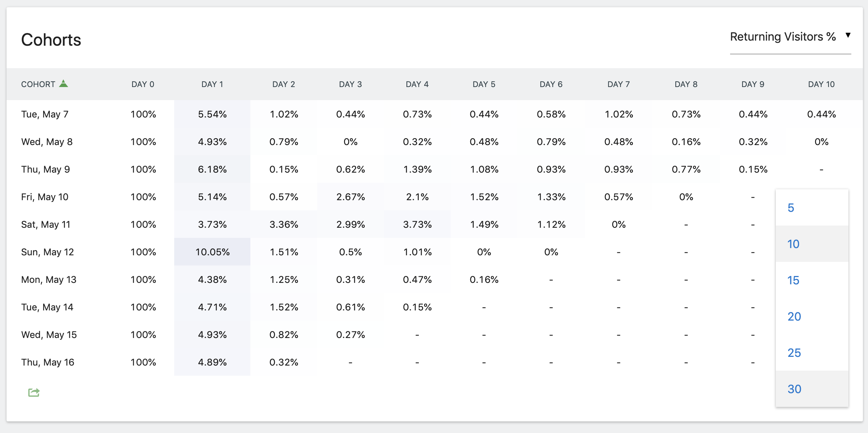This screenshot has height=433, width=868.
Task: Pick 25 from the rows dropdown
Action: coord(794,353)
